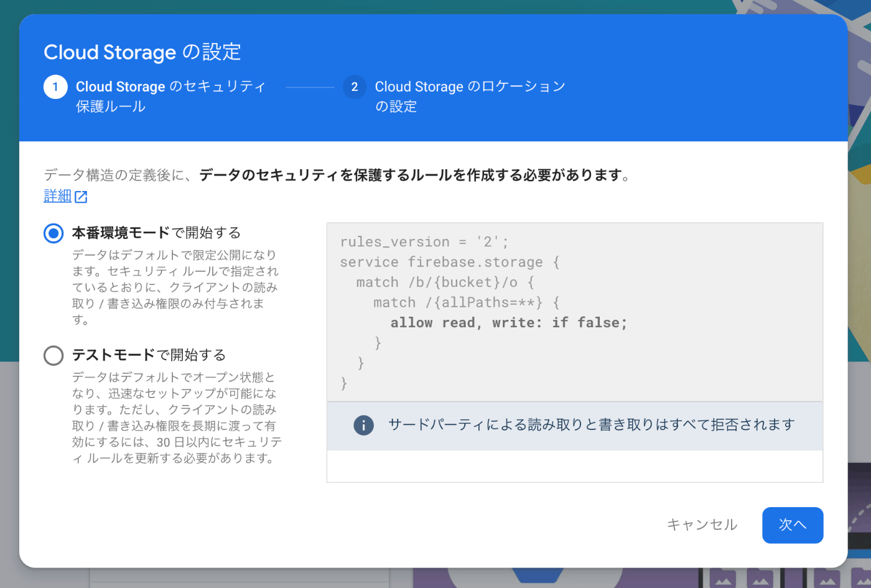Click the テストモード description mentioning 30 日以内
This screenshot has width=871, height=588.
[x=177, y=418]
